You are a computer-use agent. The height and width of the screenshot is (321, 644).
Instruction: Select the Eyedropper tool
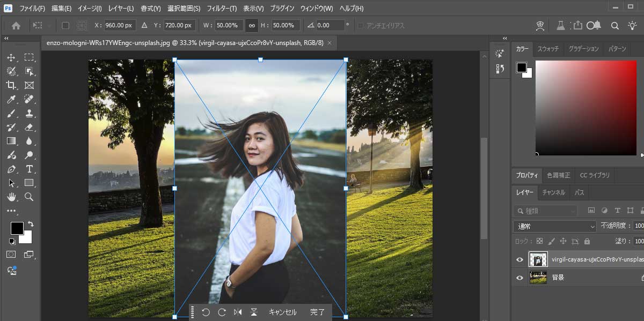tap(11, 99)
